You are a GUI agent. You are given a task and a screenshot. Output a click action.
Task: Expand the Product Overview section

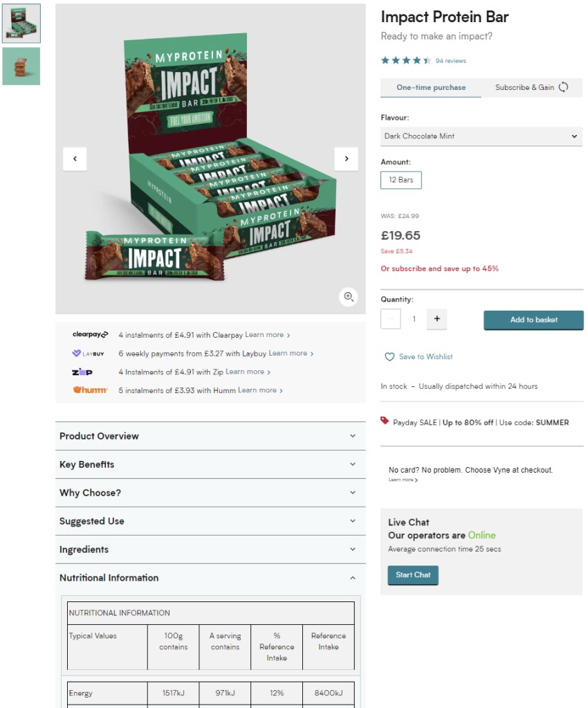tap(210, 436)
